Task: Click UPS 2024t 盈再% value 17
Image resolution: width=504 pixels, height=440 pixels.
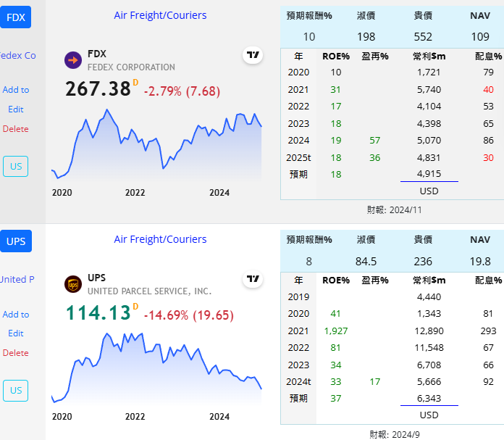Action: 375,382
